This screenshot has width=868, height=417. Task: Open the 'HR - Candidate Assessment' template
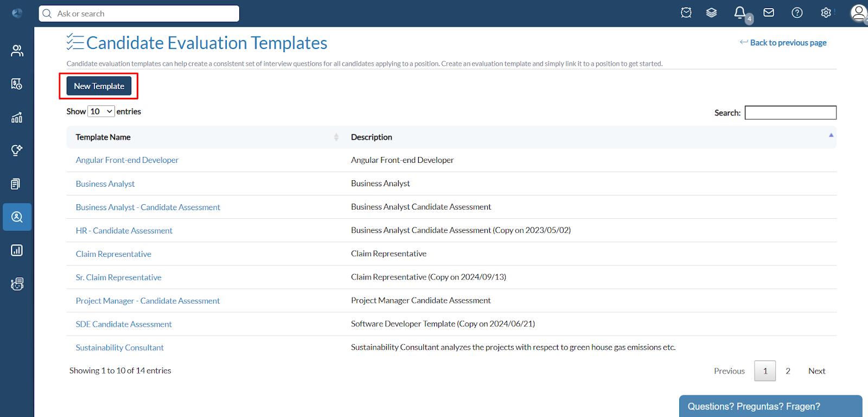[x=124, y=230]
